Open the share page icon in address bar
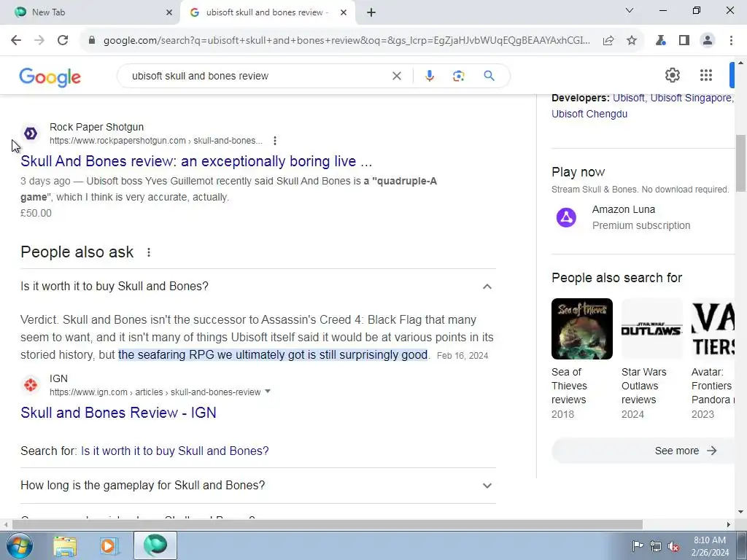 tap(608, 41)
